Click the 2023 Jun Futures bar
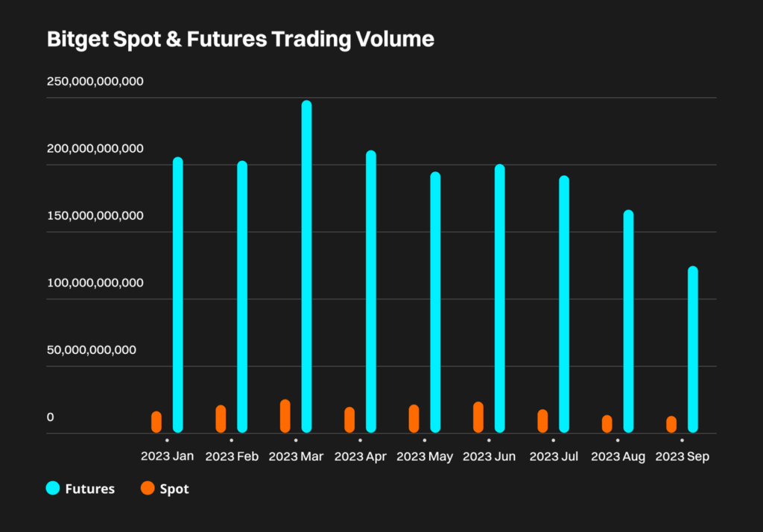Screen dimensions: 763x532 pos(499,298)
